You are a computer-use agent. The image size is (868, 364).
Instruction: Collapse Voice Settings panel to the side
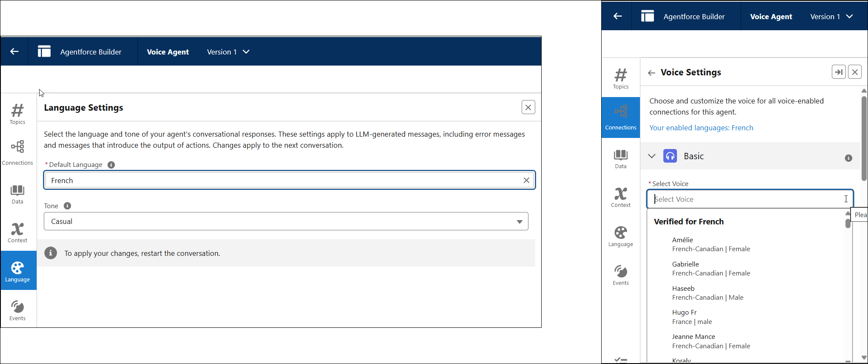839,72
